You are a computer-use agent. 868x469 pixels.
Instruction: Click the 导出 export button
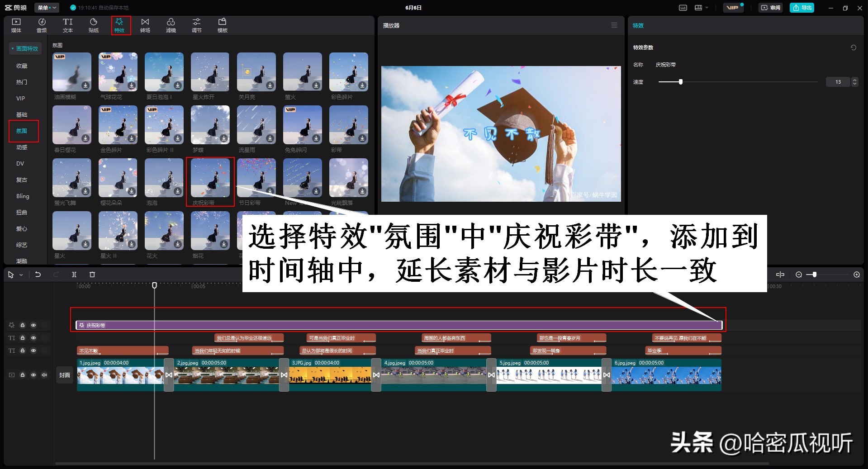tap(802, 7)
